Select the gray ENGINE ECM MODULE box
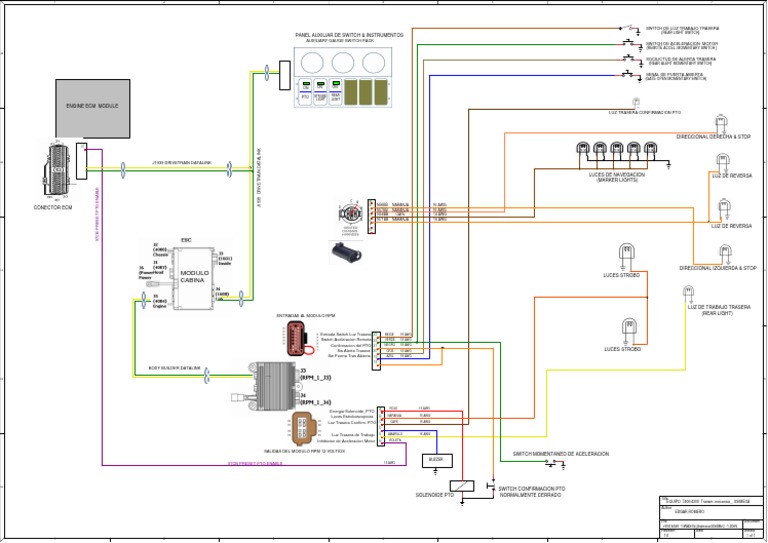Image resolution: width=768 pixels, height=543 pixels. pyautogui.click(x=93, y=109)
